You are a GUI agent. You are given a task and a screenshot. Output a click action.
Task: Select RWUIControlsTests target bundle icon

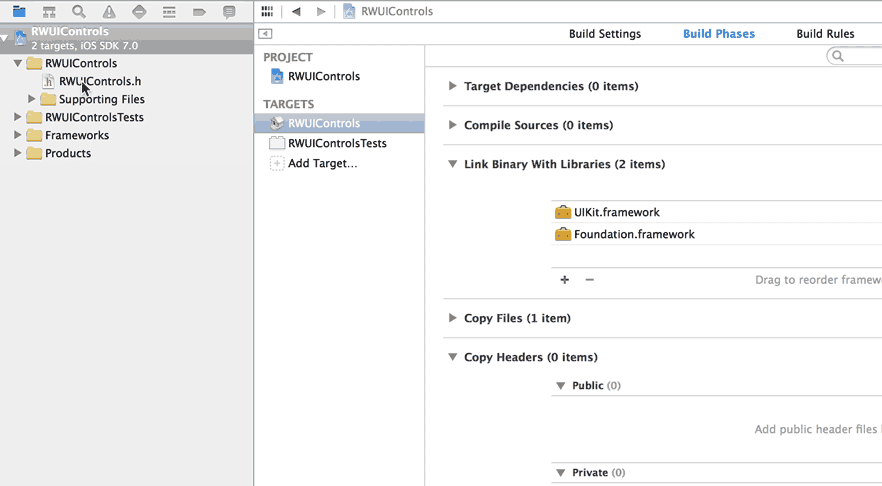(277, 143)
